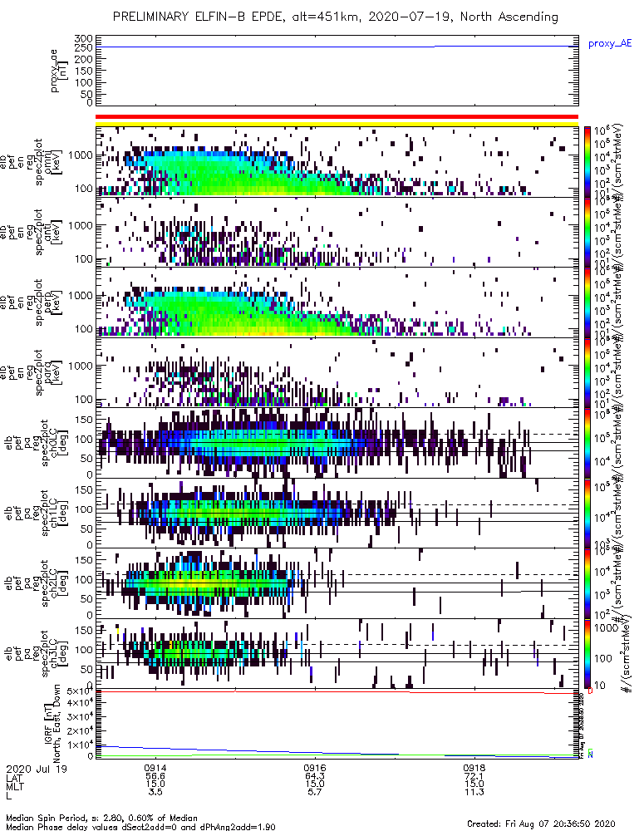This screenshot has height=831, width=644.
Task: Click the latitude value '72.1'
Action: [474, 776]
